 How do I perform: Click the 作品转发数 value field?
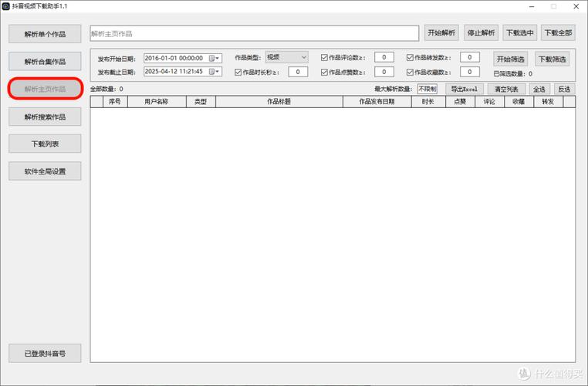click(469, 57)
